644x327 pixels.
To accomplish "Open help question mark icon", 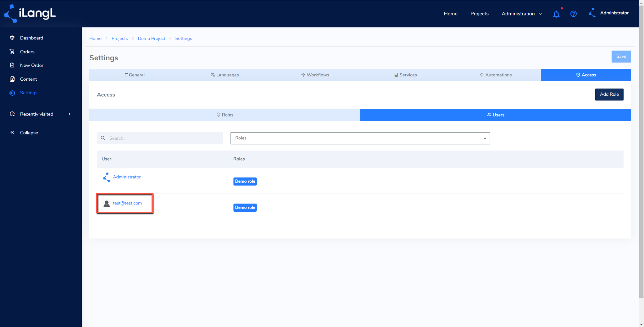I will 574,14.
